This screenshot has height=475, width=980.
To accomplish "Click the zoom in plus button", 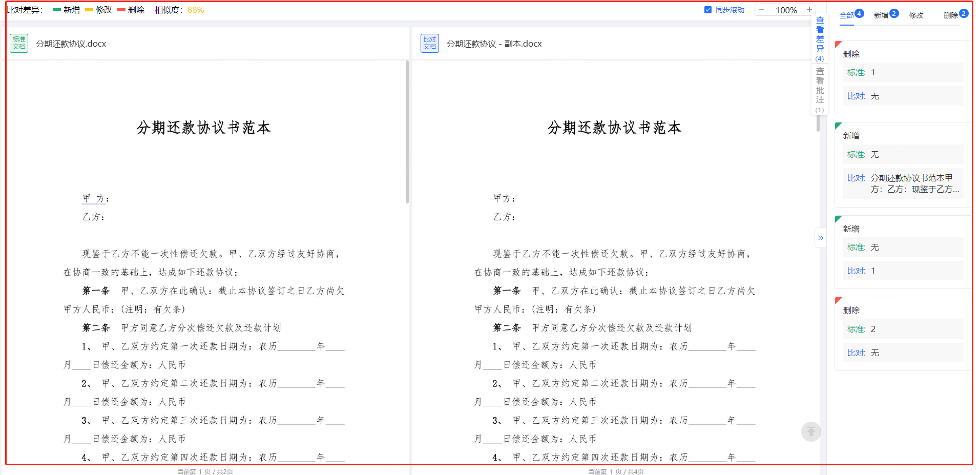I will click(809, 10).
